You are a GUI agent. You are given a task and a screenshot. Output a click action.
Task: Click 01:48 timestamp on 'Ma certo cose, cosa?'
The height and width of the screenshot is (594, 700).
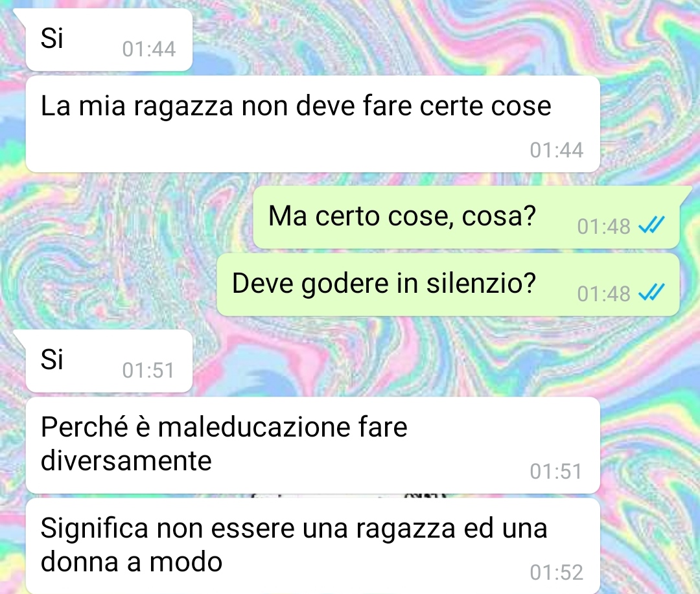click(x=603, y=226)
